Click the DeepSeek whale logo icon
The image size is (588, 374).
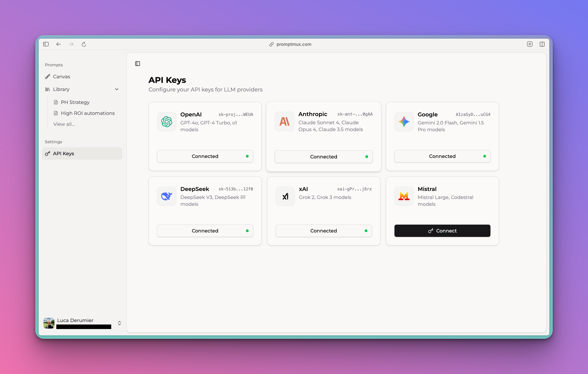click(x=167, y=196)
